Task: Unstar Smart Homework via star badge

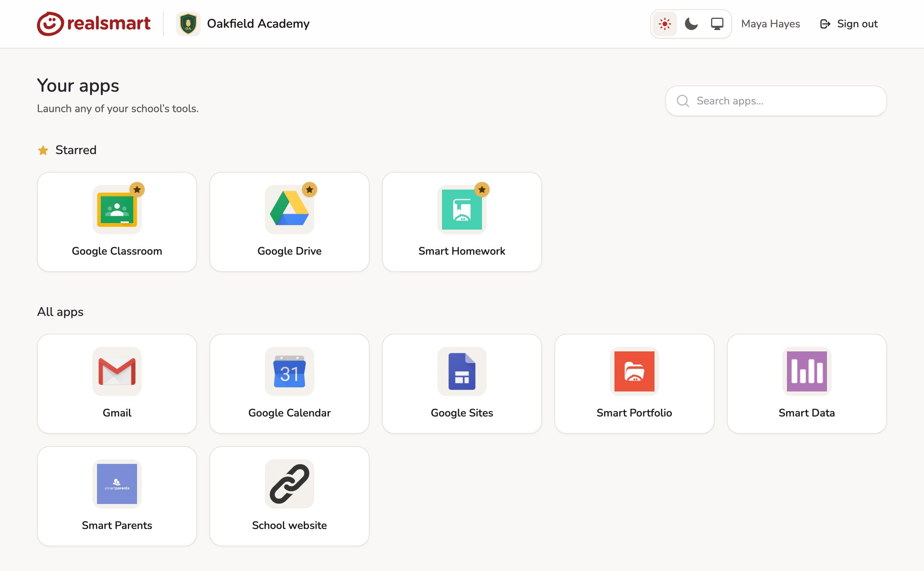Action: click(482, 190)
